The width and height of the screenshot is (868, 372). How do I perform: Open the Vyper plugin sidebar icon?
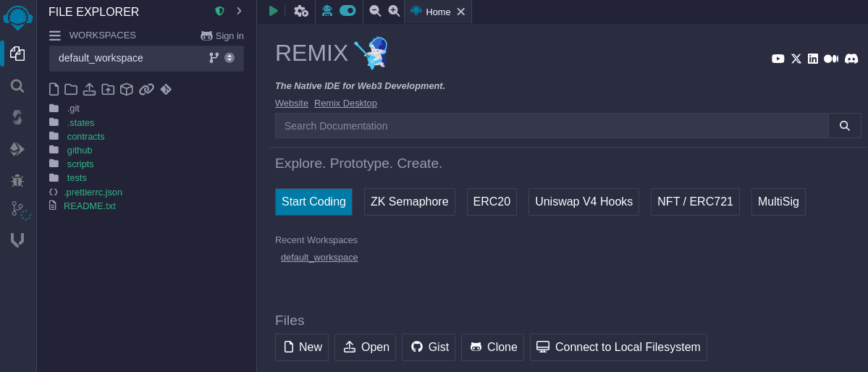17,240
